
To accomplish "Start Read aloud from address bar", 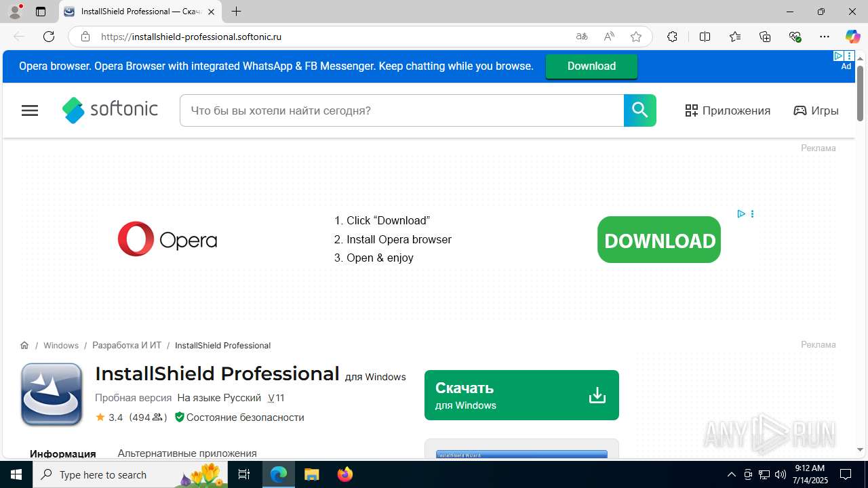I will tap(609, 37).
